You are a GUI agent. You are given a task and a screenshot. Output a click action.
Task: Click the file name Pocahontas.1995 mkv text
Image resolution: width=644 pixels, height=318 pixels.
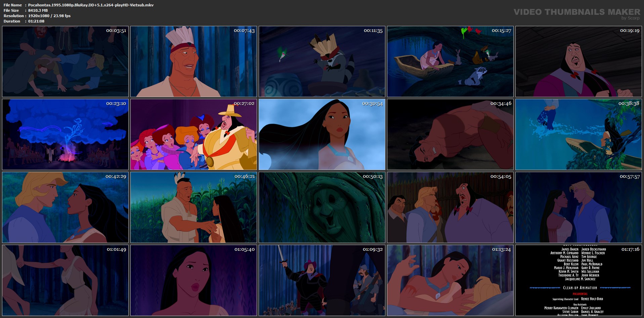[x=91, y=5]
